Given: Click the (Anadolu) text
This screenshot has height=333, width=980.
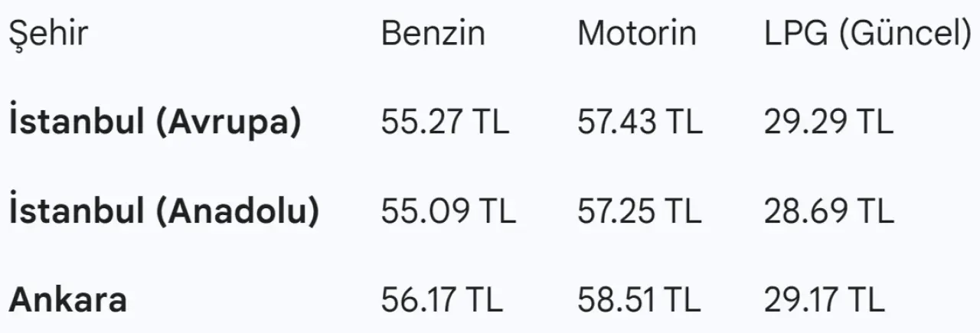Looking at the screenshot, I should pyautogui.click(x=237, y=212).
